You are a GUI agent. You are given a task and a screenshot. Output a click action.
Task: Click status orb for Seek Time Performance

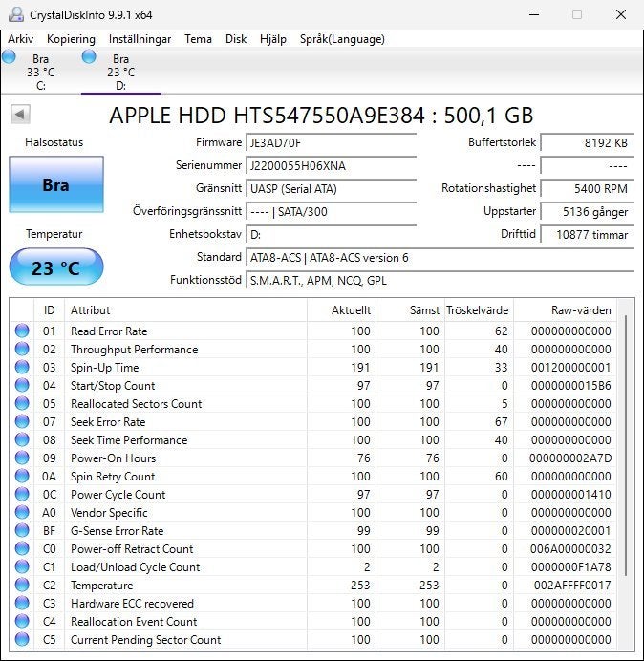click(x=22, y=439)
